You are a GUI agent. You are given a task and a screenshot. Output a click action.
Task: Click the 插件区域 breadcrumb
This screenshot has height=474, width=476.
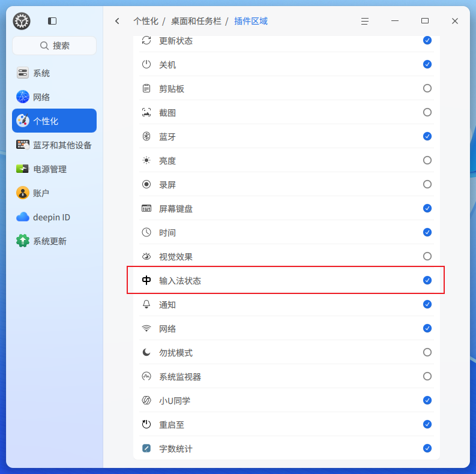pos(251,21)
